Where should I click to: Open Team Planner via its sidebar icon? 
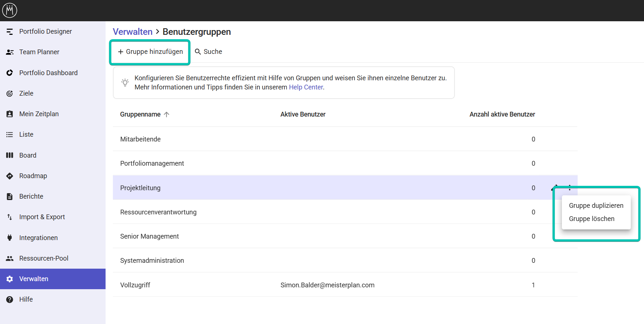tap(10, 52)
